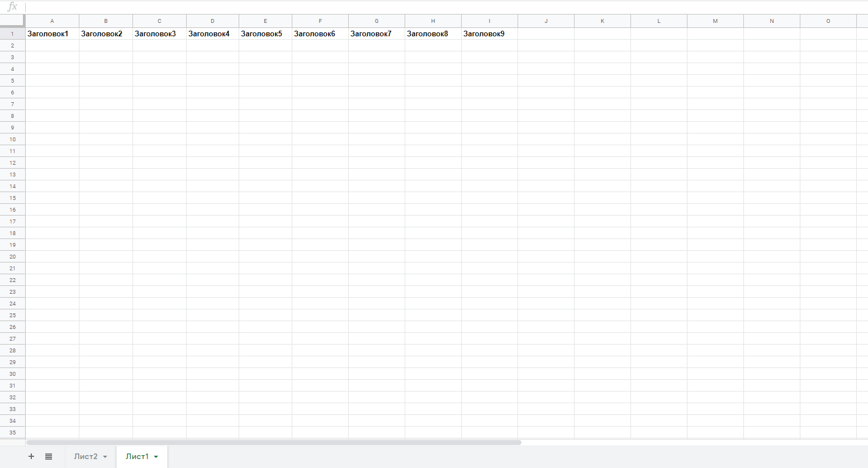Select the cell containing Заголовок9
Viewport: 868px width, 468px height.
tap(489, 34)
